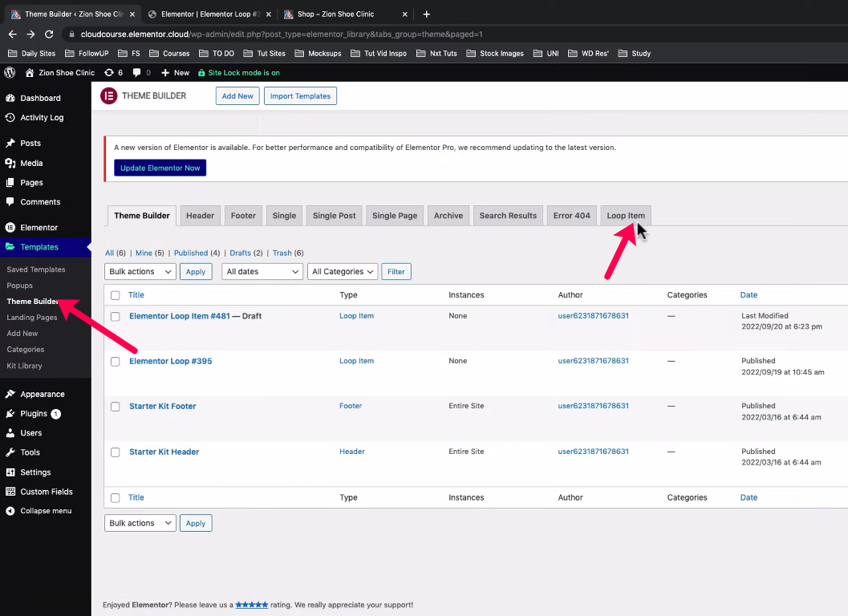Switch to the Loop Item tab

coord(625,216)
